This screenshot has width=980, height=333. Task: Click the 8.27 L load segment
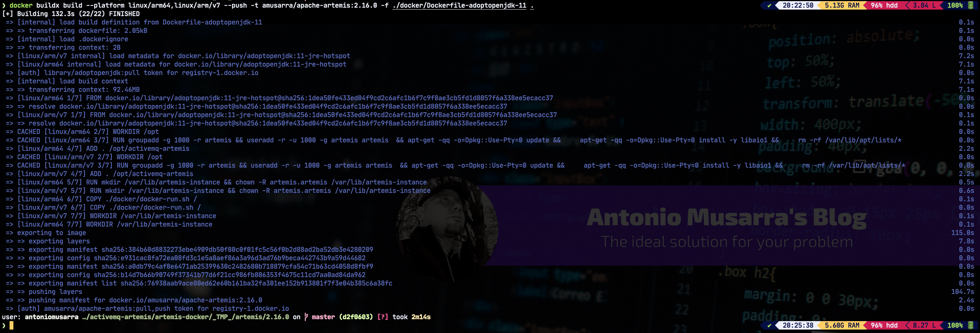924,325
